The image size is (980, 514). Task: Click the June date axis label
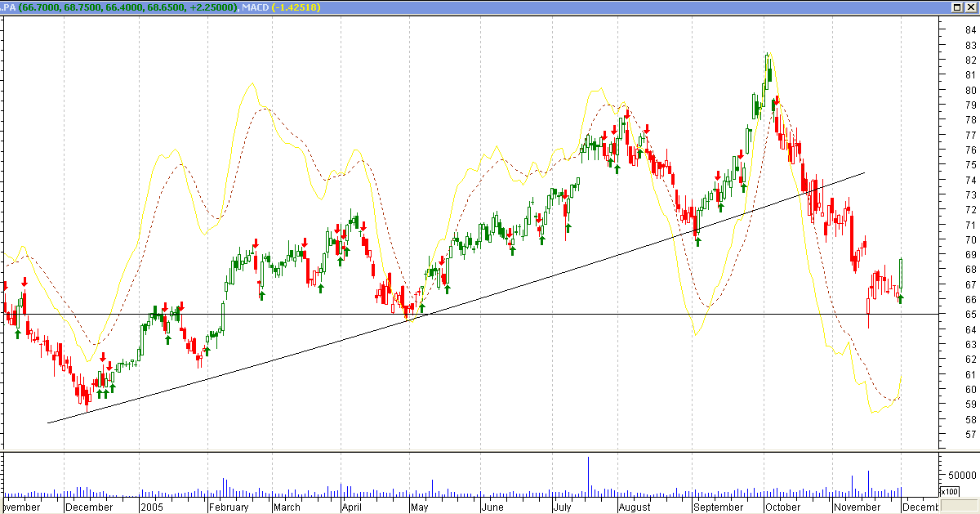[x=493, y=507]
